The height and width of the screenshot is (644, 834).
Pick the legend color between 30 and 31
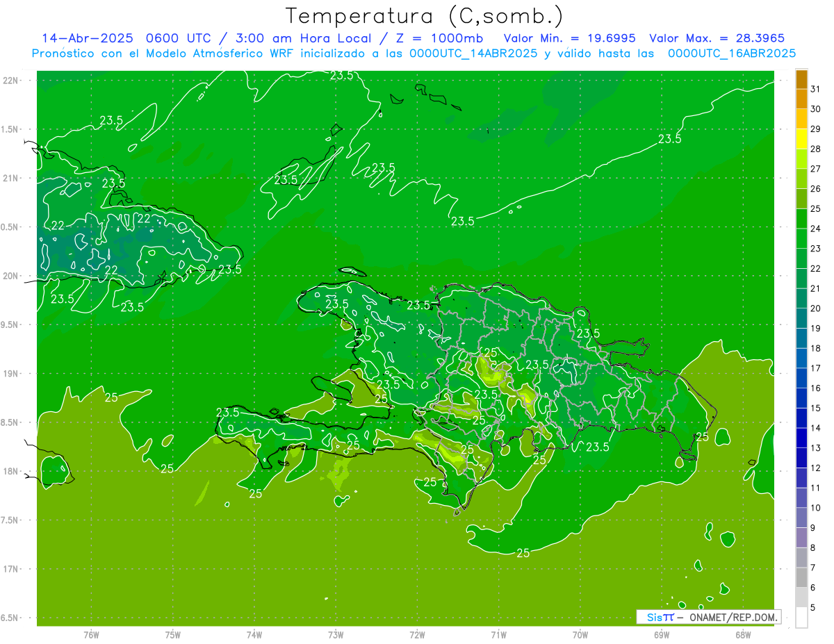pos(801,99)
